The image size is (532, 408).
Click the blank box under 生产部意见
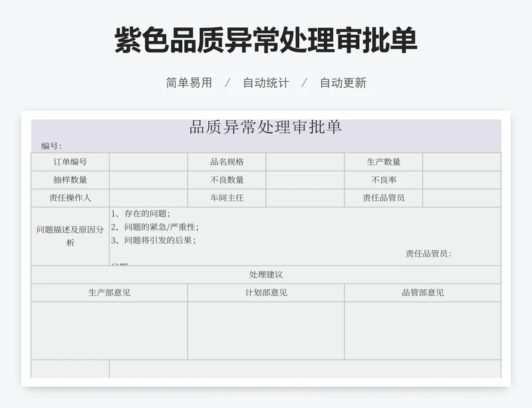(109, 331)
